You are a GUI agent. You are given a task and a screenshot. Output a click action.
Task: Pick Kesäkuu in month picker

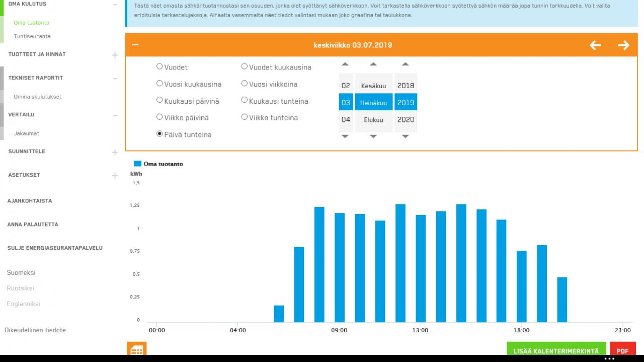pyautogui.click(x=373, y=86)
